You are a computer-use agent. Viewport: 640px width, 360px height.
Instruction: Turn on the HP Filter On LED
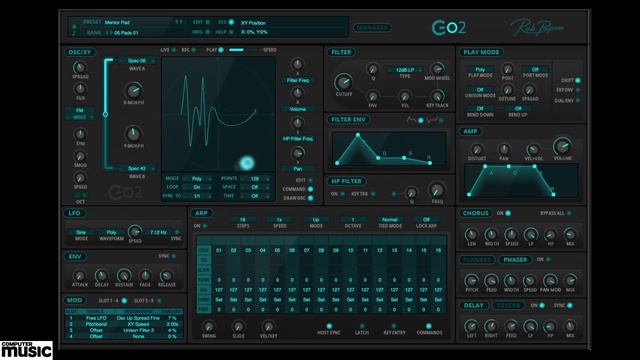tap(342, 194)
